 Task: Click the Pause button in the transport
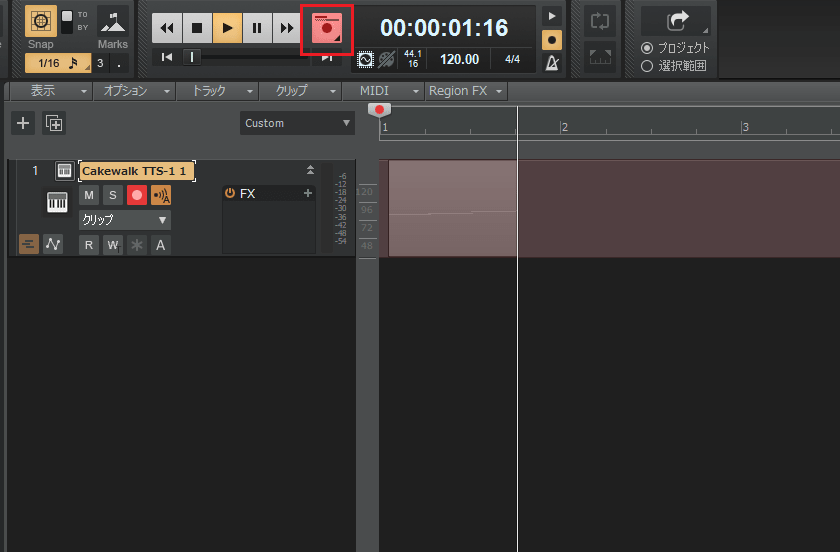click(258, 28)
